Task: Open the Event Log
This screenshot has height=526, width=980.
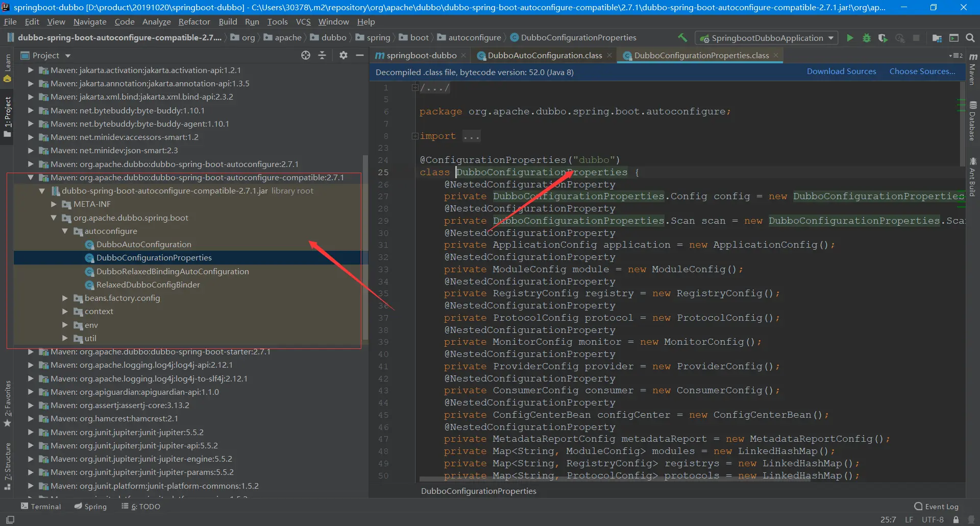Action: click(937, 506)
